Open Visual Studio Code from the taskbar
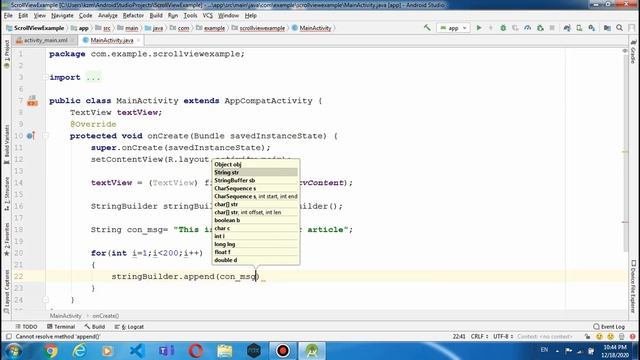The height and width of the screenshot is (360, 640). (x=137, y=351)
